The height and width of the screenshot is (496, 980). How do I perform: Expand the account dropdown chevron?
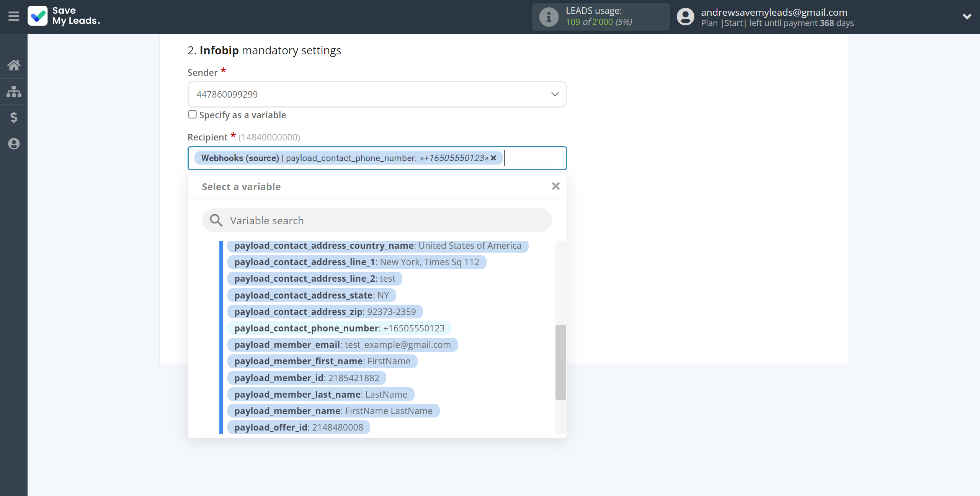[967, 16]
